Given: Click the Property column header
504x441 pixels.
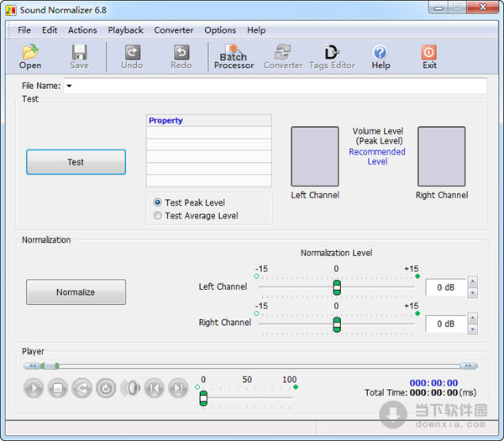Looking at the screenshot, I should click(209, 120).
